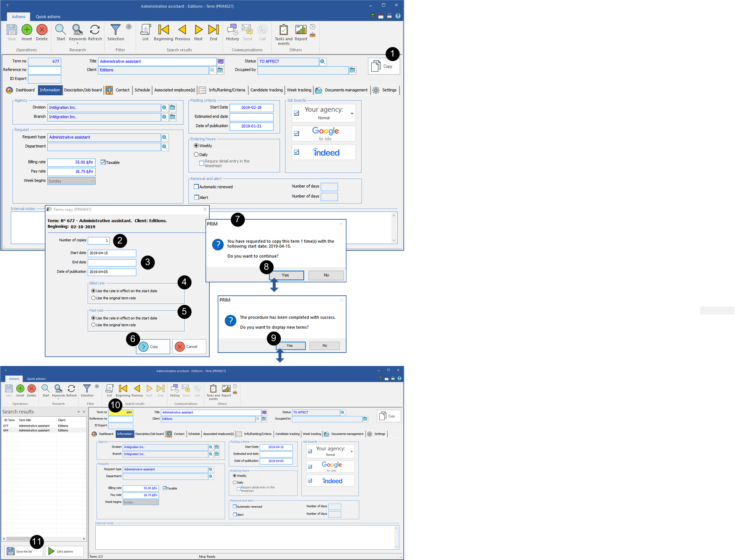The width and height of the screenshot is (735, 560).
Task: Open the Client folder icon in top window
Action: pos(220,70)
